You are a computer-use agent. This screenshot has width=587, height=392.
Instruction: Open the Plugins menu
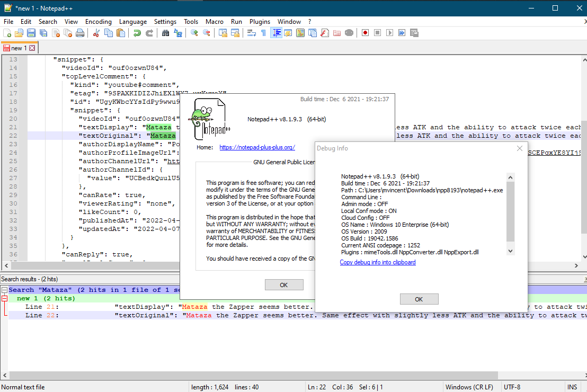click(x=260, y=22)
